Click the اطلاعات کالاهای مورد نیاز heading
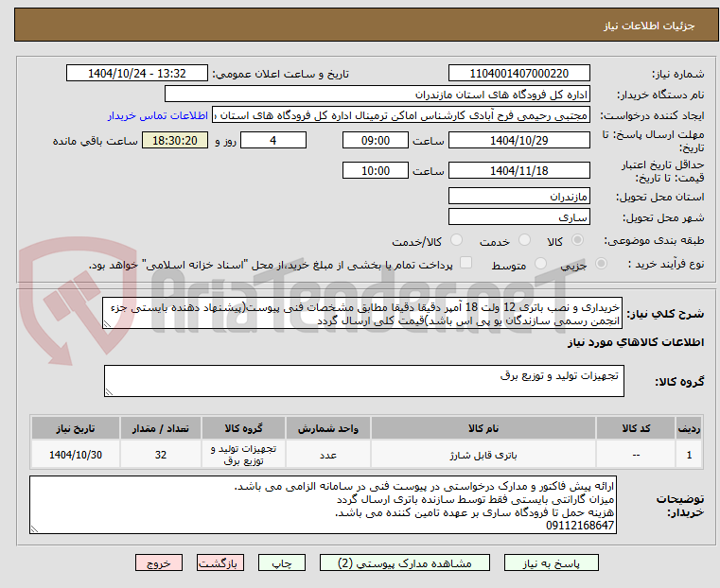 tap(636, 342)
